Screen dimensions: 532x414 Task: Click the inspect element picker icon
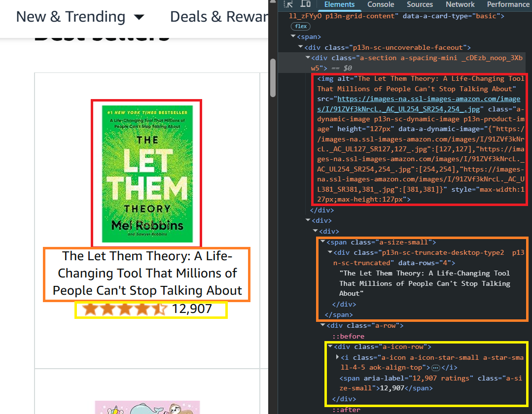(x=288, y=4)
